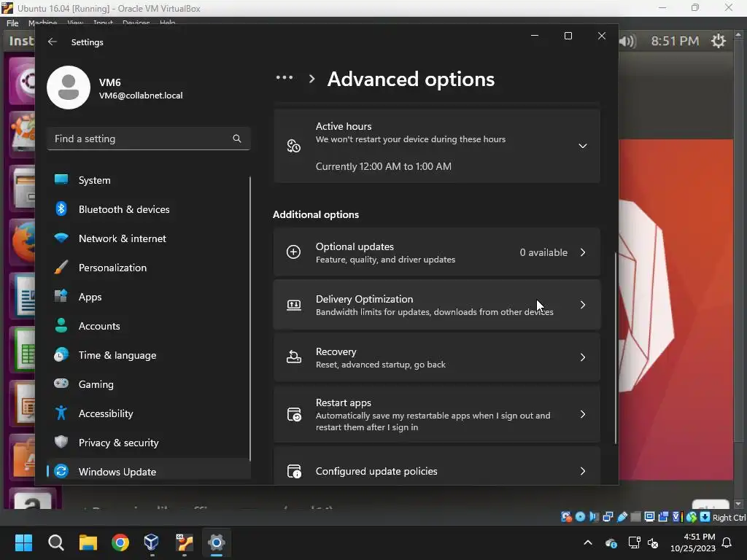Open Accessibility settings category

tap(149, 413)
